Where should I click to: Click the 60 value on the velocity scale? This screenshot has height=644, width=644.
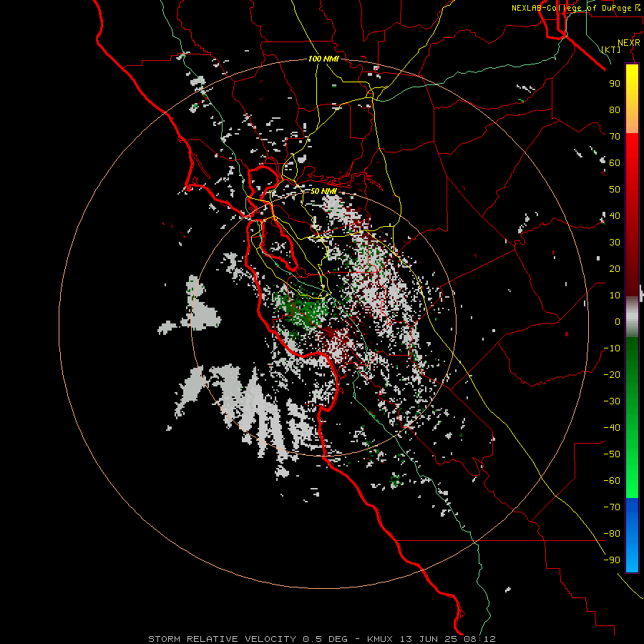pos(615,162)
